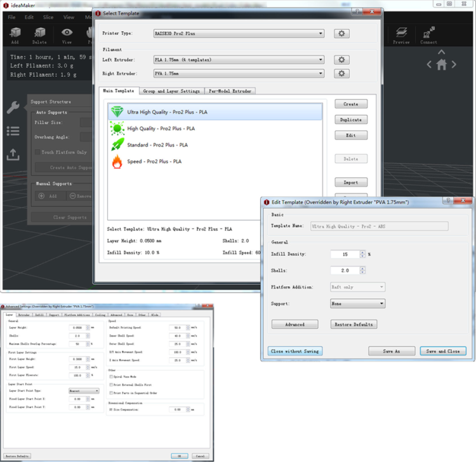Enable Print External Shells First checkbox
Viewport: 476px width, 462px height.
tap(111, 385)
